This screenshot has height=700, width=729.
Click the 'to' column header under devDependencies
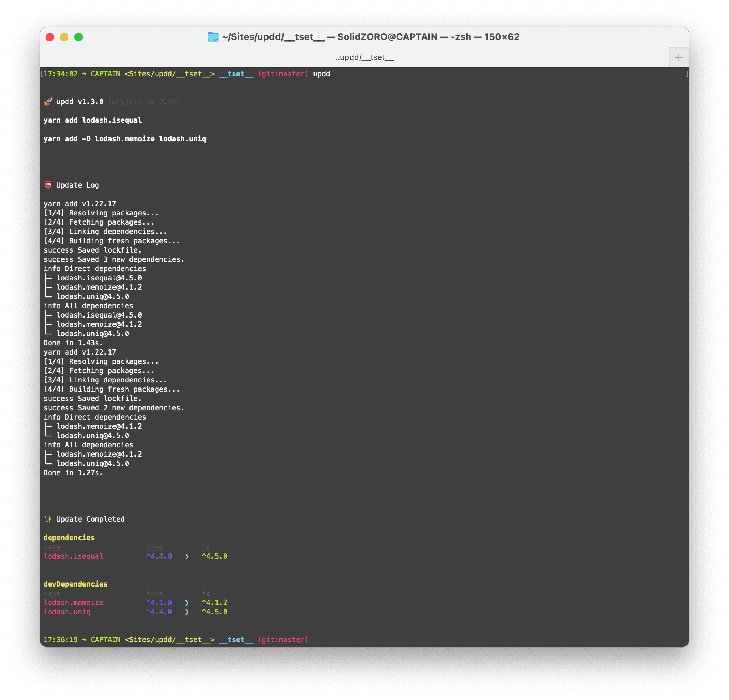coord(206,594)
